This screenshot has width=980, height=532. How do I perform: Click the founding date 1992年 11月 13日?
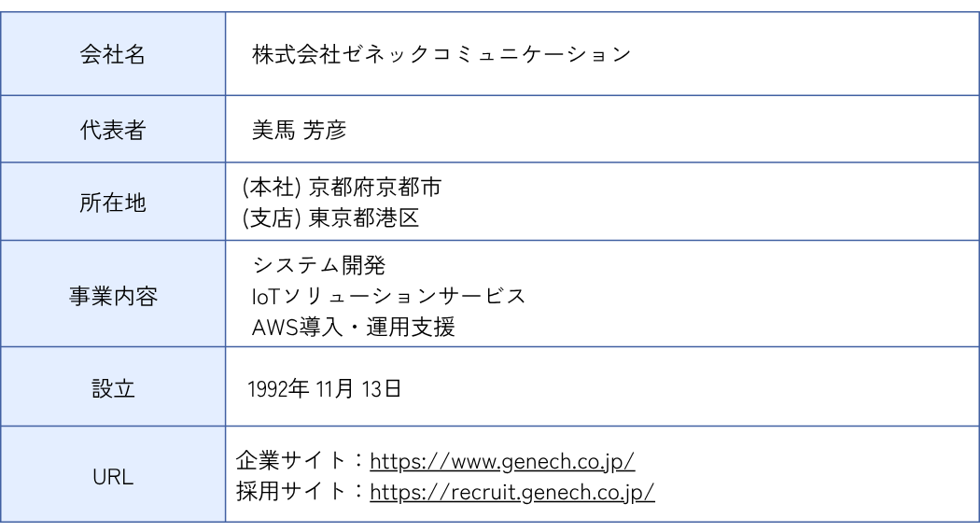click(x=326, y=389)
